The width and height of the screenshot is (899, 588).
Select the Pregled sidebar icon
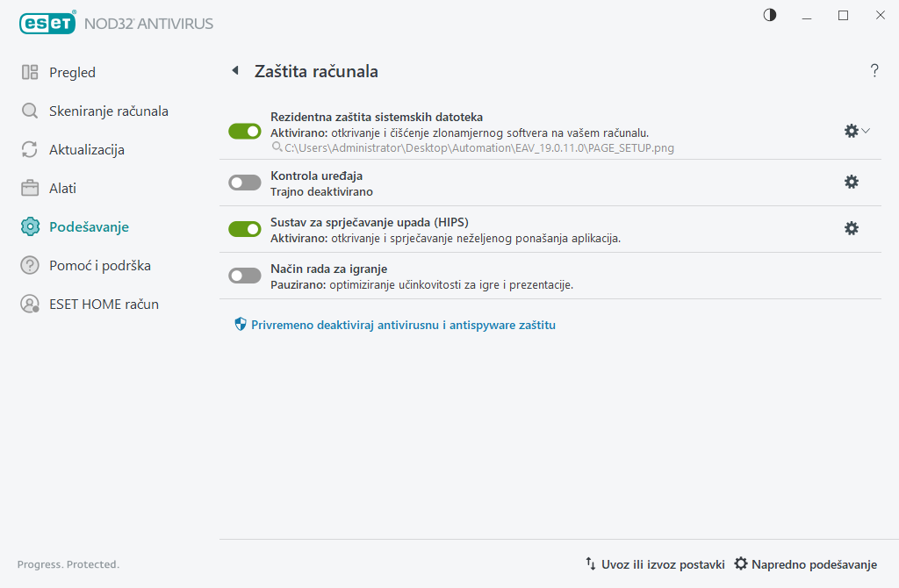point(29,72)
